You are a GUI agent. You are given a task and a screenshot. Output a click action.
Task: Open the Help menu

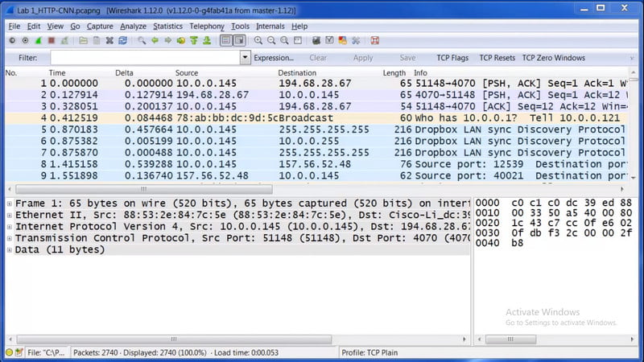click(x=299, y=27)
